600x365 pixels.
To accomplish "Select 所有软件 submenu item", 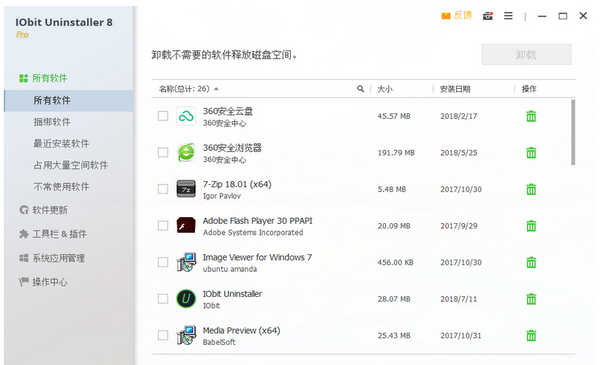I will pos(69,101).
